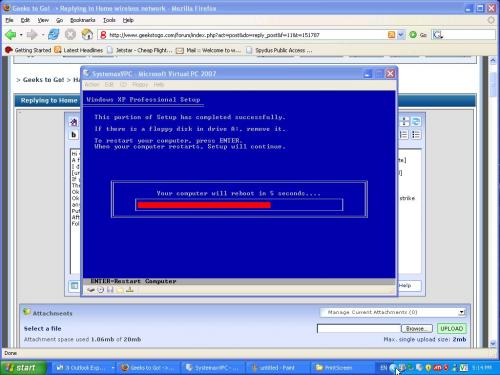500x375 pixels.
Task: Switch to PrintScreen folder taskbar button
Action: coord(342,368)
